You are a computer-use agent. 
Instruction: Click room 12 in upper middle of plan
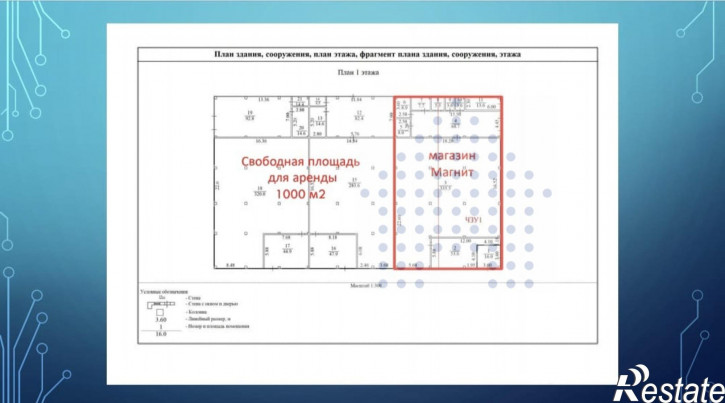[x=357, y=117]
